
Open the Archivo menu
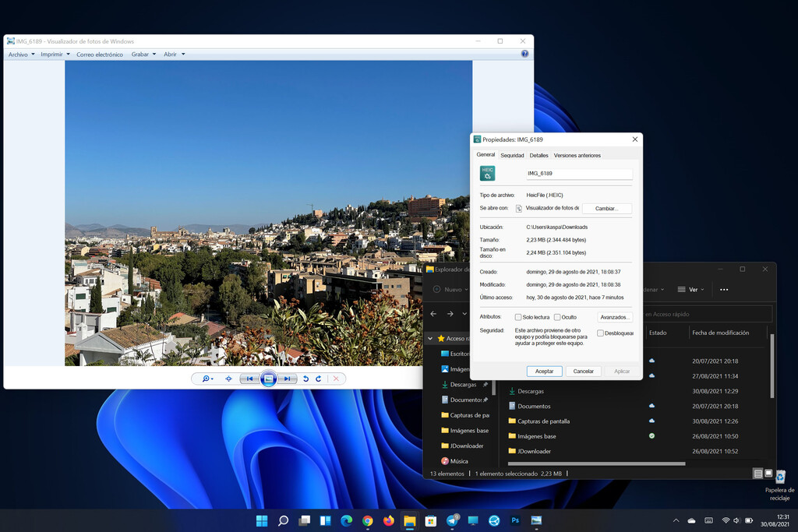click(x=21, y=55)
